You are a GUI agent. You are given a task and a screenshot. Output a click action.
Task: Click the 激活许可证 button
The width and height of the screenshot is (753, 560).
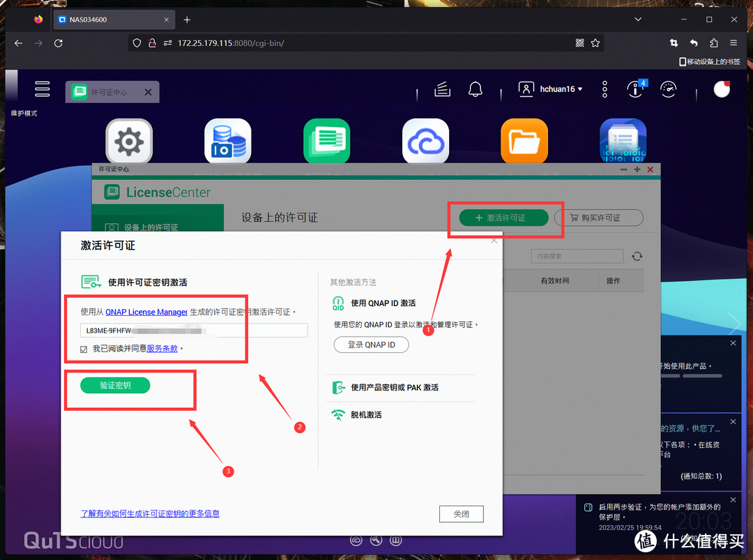[504, 218]
